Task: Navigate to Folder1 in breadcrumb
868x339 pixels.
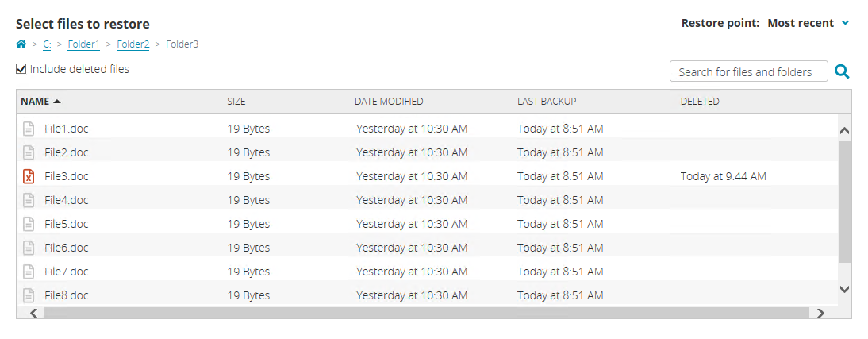Action: pyautogui.click(x=83, y=44)
